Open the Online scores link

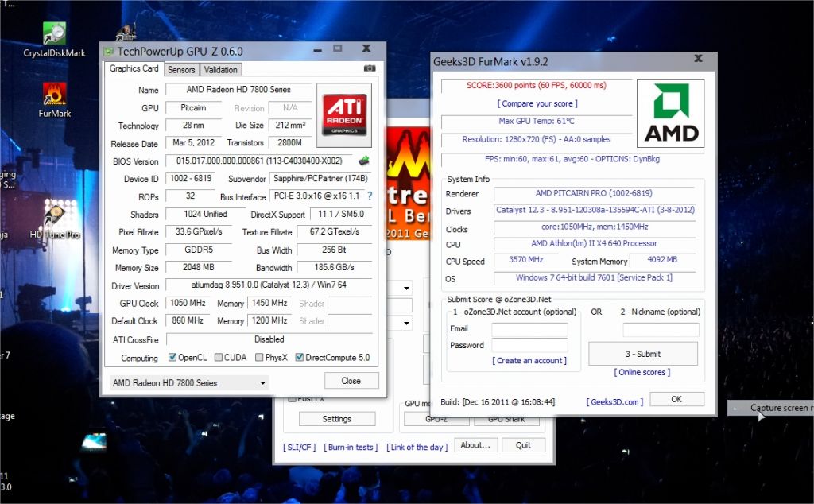point(642,372)
